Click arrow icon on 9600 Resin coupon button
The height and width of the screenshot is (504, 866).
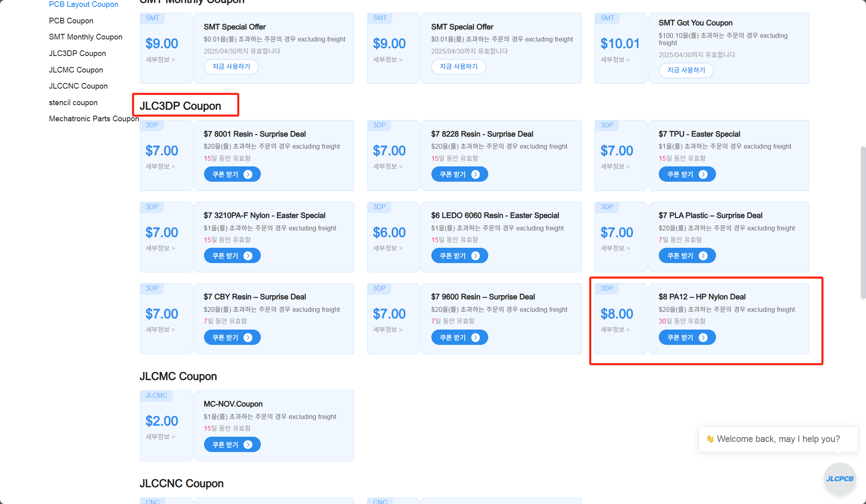pos(476,338)
